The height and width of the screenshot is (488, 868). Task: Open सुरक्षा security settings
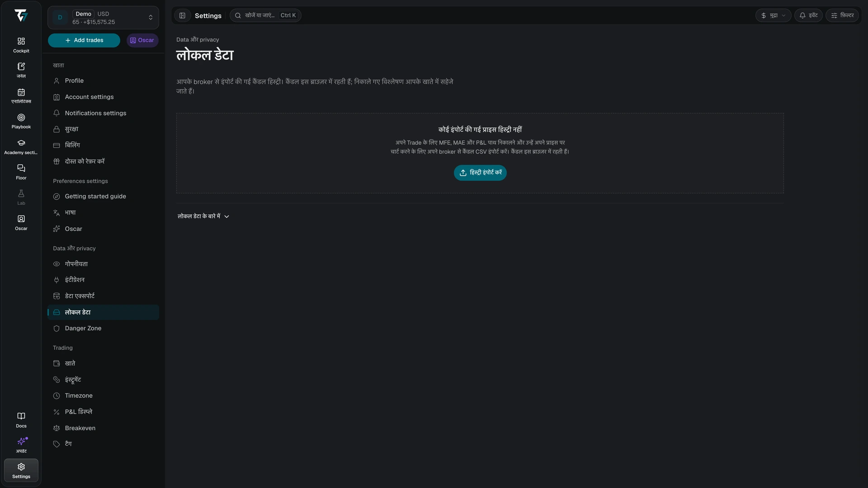pyautogui.click(x=103, y=129)
